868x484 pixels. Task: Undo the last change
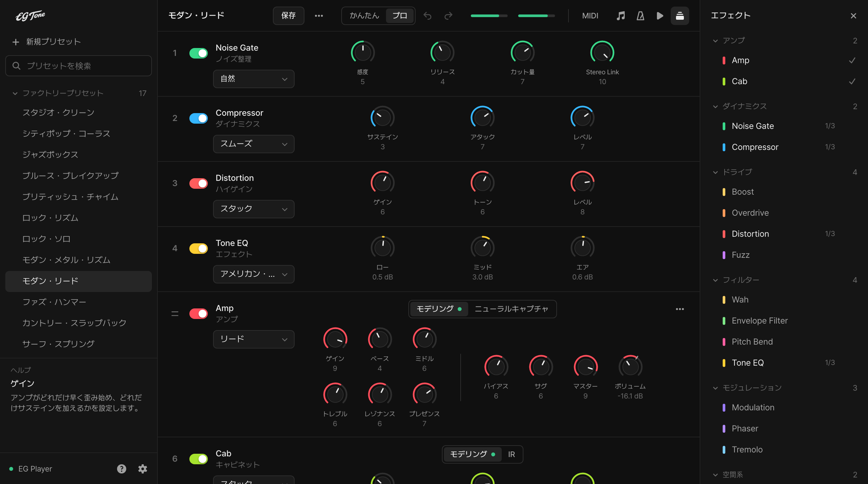pos(427,15)
